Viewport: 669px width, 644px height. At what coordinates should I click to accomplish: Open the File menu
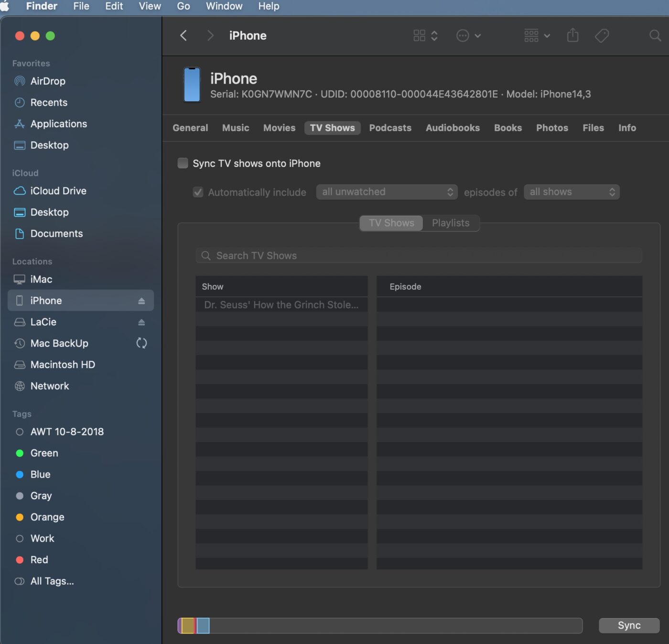[x=81, y=6]
